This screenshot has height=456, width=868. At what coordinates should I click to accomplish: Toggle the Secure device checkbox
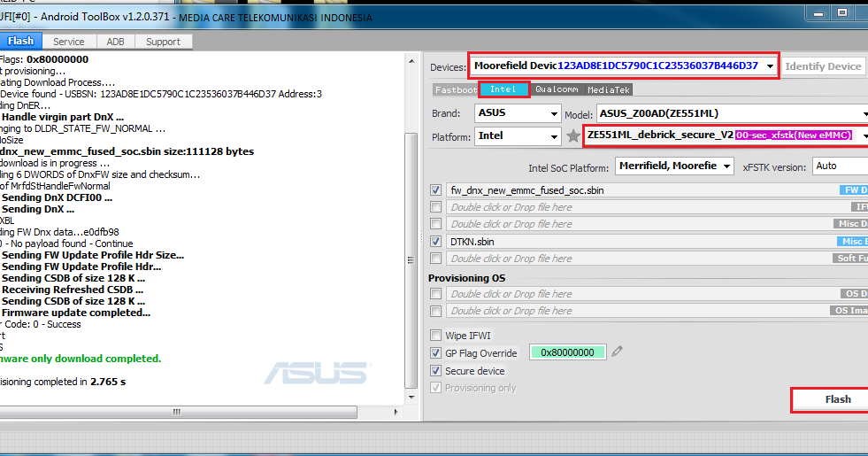coord(435,371)
